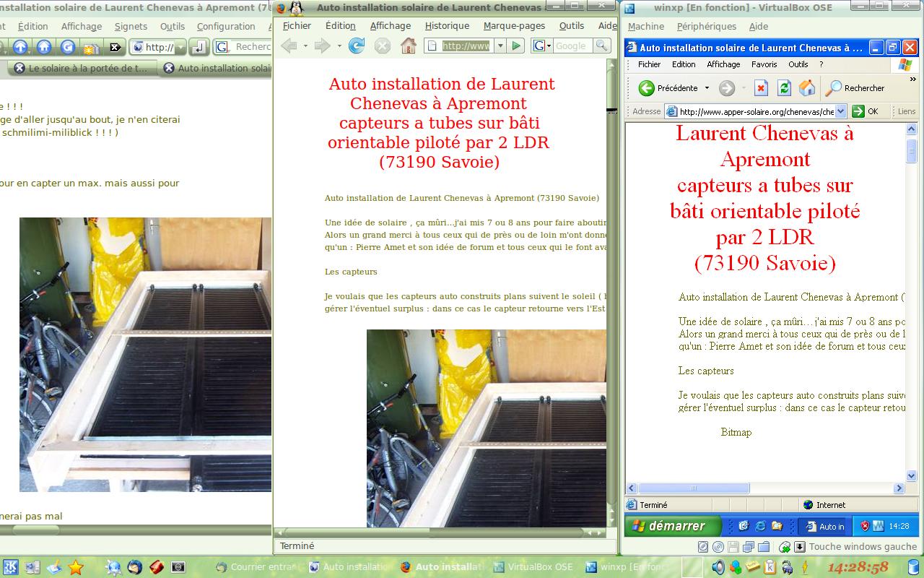Image resolution: width=924 pixels, height=578 pixels.
Task: Click Internet Explorer horizontal scrollbar thumb
Action: click(693, 488)
